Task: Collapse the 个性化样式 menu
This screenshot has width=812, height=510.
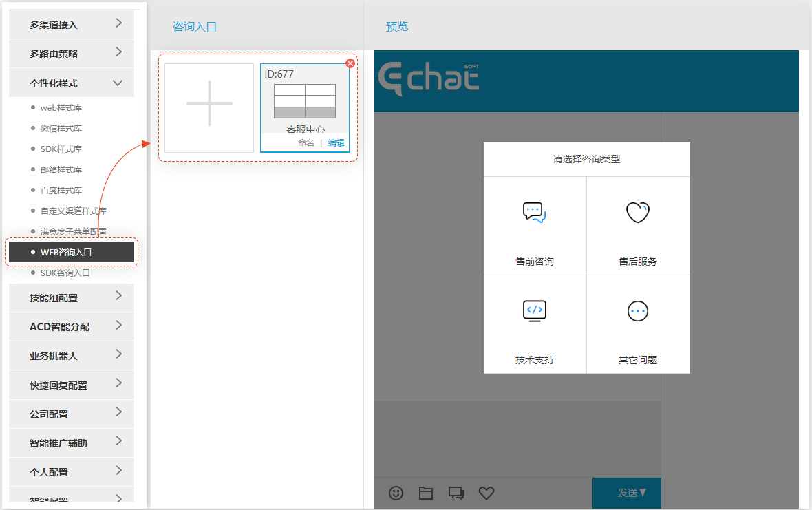Action: [x=72, y=83]
